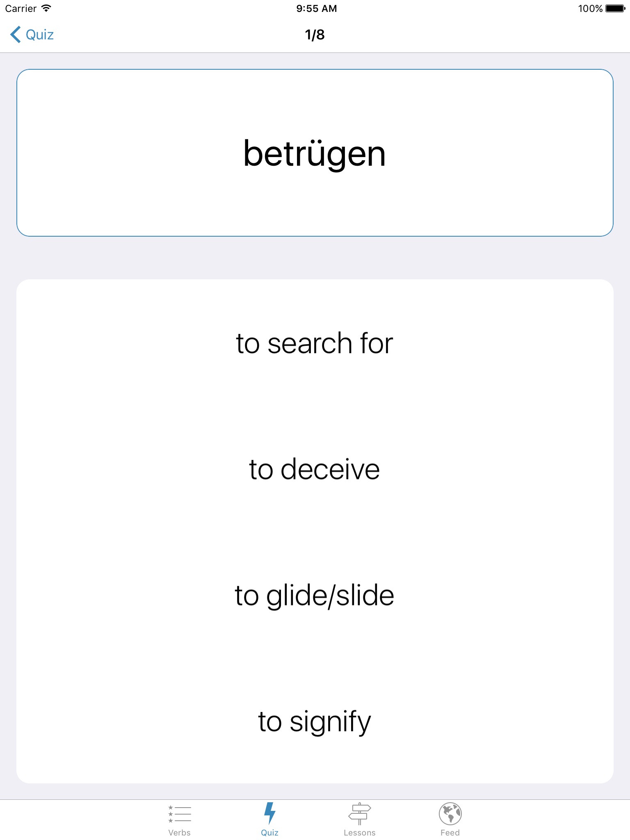
Task: Pick the answer "to glide/slide"
Action: [315, 596]
